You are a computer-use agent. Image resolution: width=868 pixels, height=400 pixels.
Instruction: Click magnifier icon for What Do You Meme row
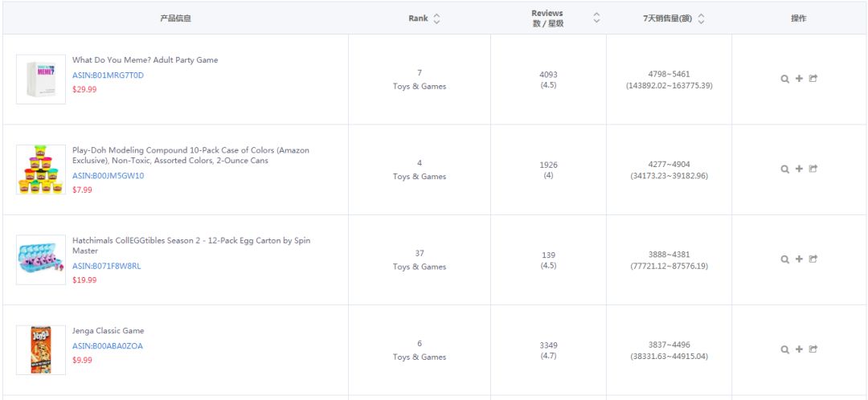[x=784, y=79]
